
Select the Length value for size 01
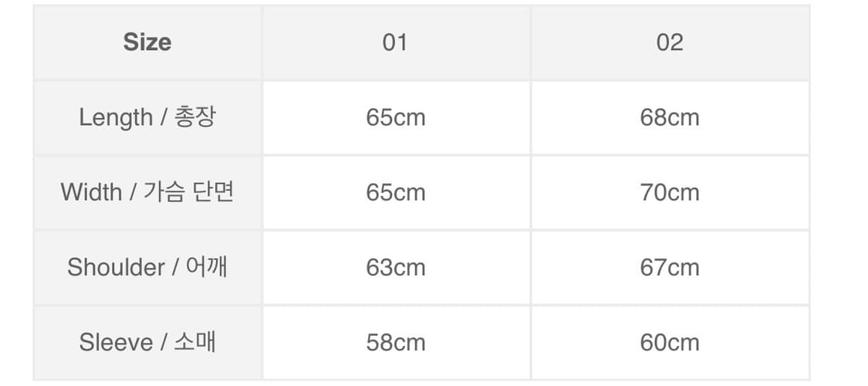click(x=395, y=117)
